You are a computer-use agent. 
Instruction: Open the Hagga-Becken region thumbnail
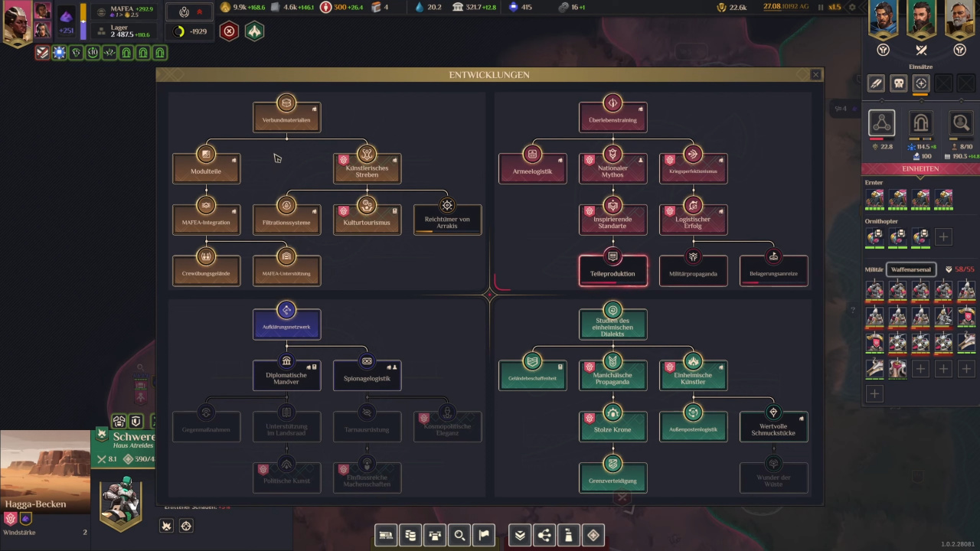(45, 471)
